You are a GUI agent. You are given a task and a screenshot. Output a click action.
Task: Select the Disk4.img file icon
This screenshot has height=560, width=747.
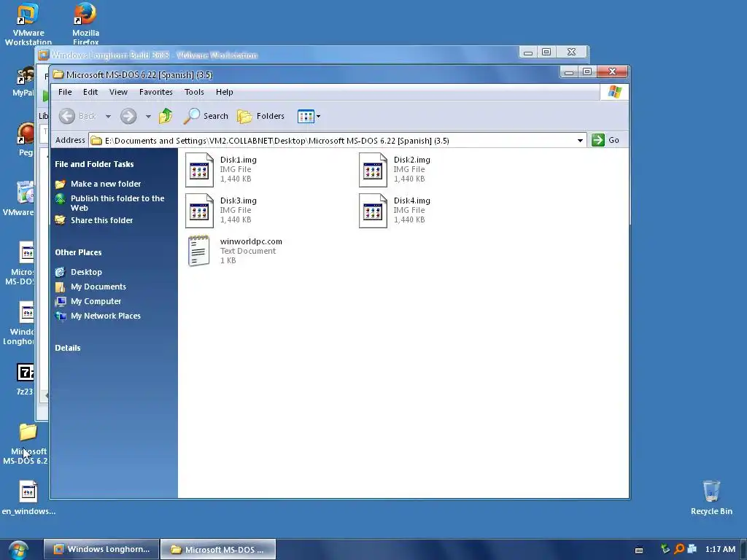(x=373, y=211)
